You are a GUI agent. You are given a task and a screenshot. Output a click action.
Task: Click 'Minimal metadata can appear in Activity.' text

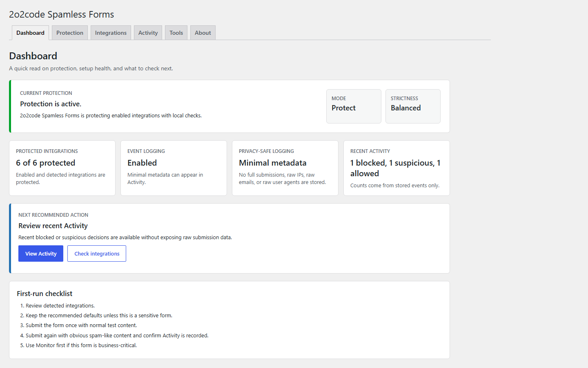point(165,178)
